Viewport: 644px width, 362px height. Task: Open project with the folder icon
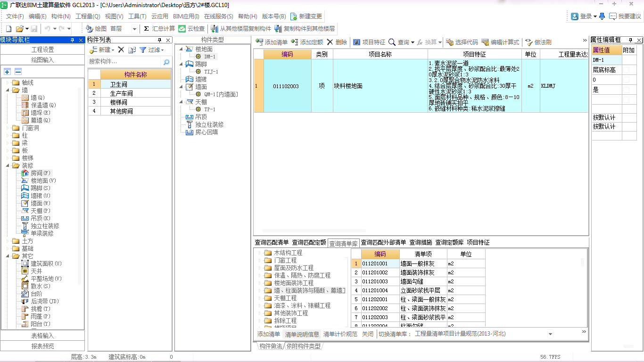[x=20, y=29]
